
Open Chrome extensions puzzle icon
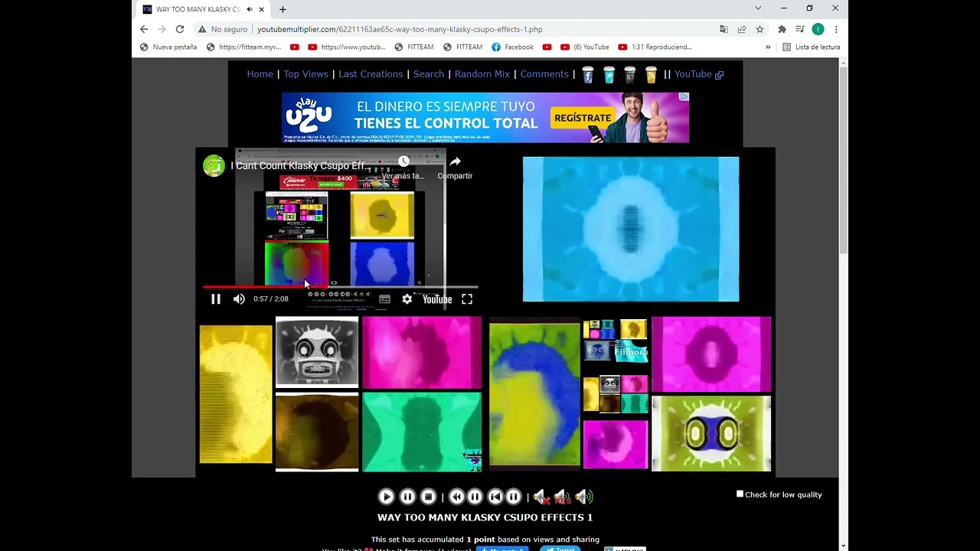[782, 29]
